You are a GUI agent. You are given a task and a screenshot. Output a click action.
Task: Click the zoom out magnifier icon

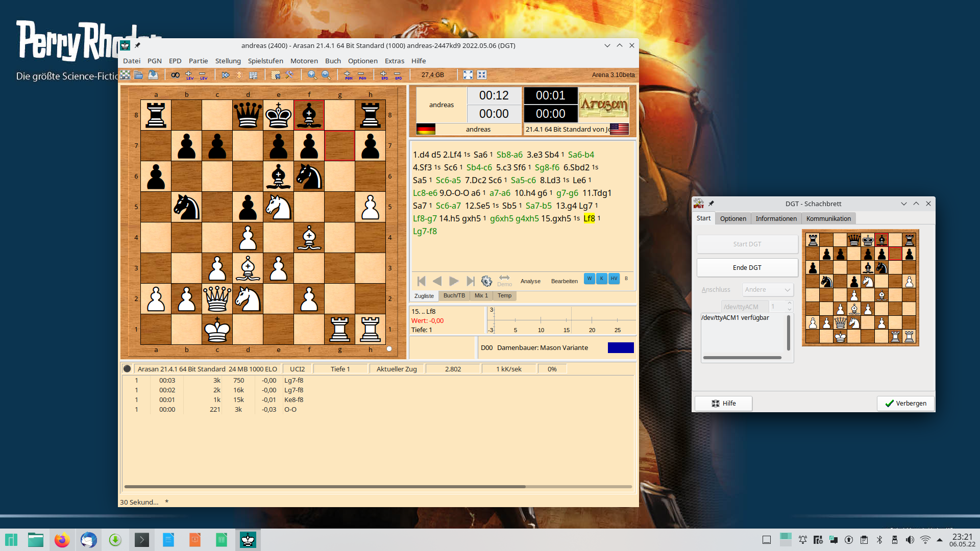[326, 75]
